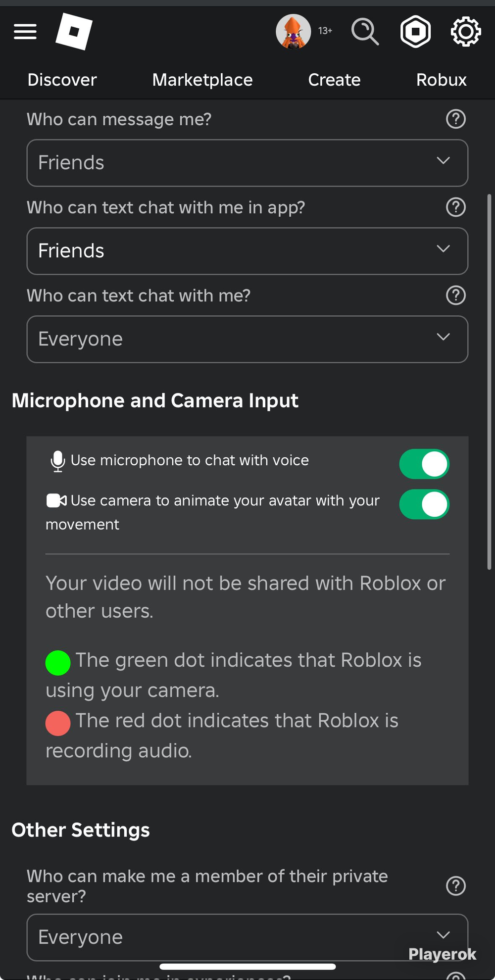This screenshot has width=495, height=980.
Task: Go to Roblox home via logo
Action: (74, 31)
